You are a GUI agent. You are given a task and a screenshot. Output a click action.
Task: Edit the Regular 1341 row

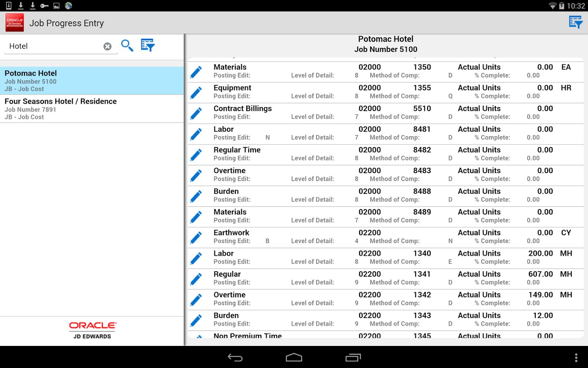pos(196,279)
